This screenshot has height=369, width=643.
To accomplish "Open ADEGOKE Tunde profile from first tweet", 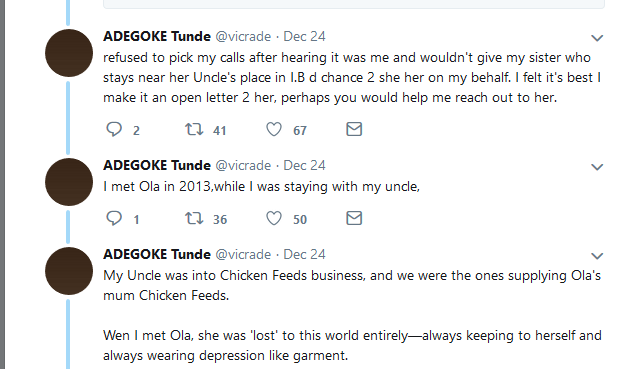I will pyautogui.click(x=157, y=36).
